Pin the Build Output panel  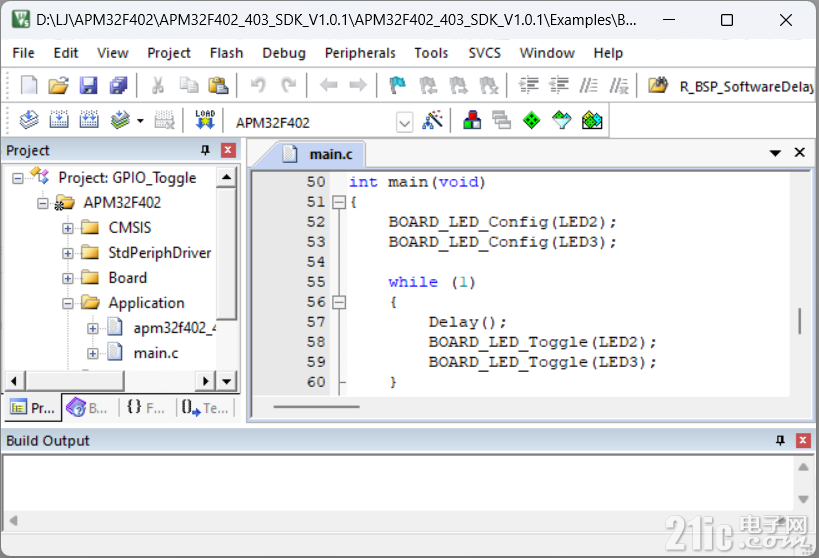coord(780,440)
